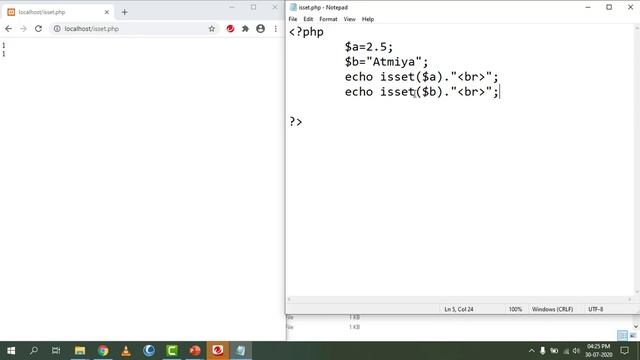Open Notepad View menu
This screenshot has width=640, height=360.
click(x=349, y=19)
